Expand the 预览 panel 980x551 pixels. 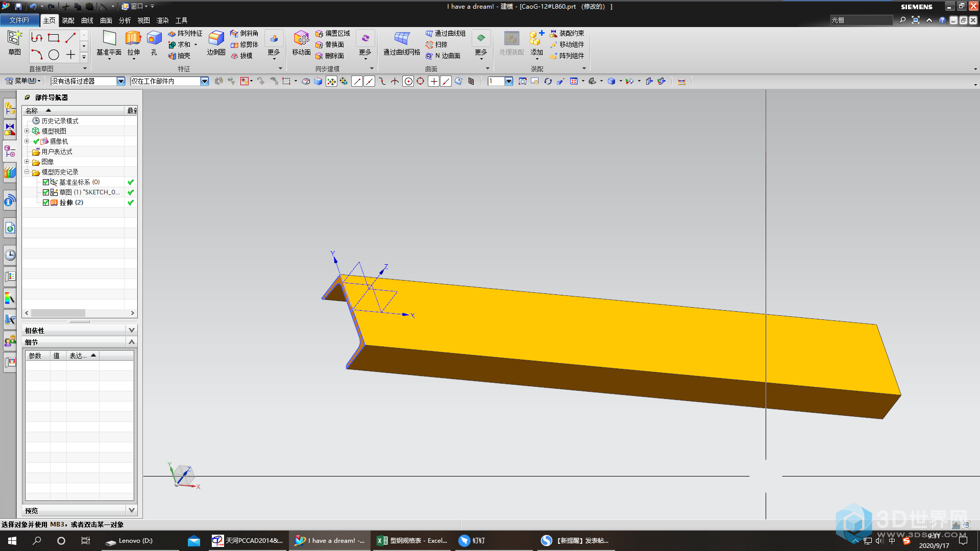(131, 510)
